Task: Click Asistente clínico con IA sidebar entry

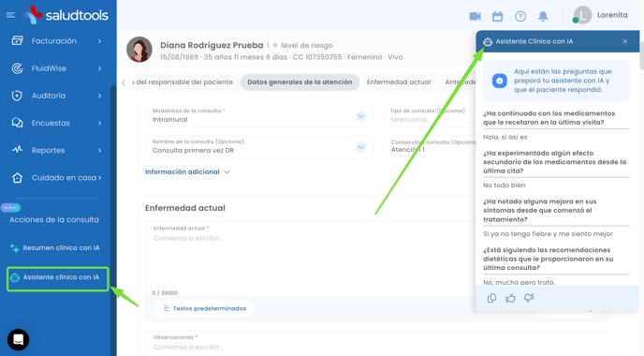Action: [57, 279]
